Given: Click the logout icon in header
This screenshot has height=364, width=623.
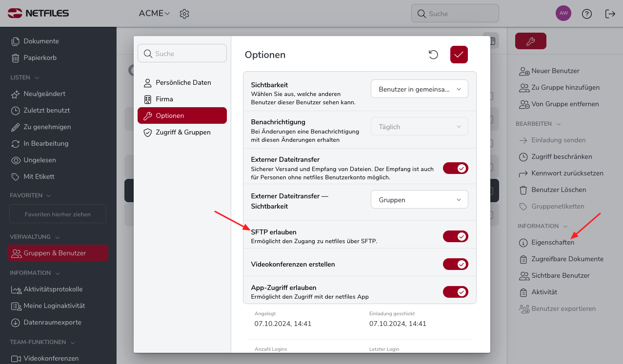Looking at the screenshot, I should click(x=610, y=14).
